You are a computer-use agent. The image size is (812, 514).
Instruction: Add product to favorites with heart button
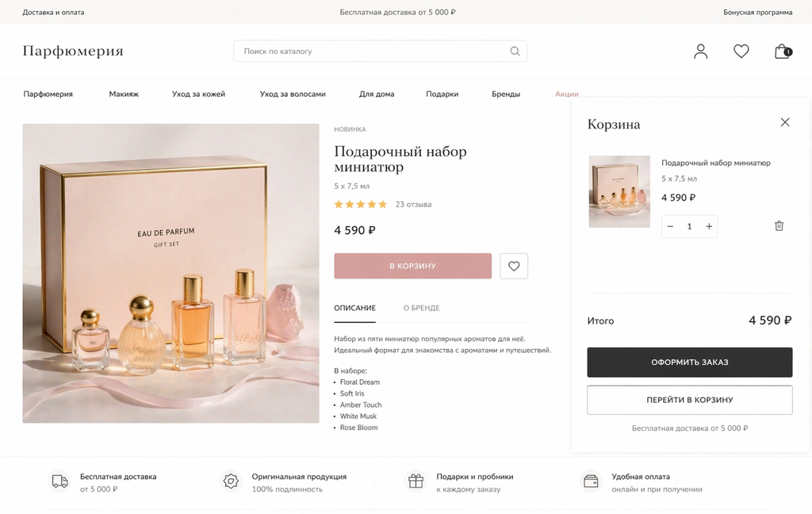[514, 266]
